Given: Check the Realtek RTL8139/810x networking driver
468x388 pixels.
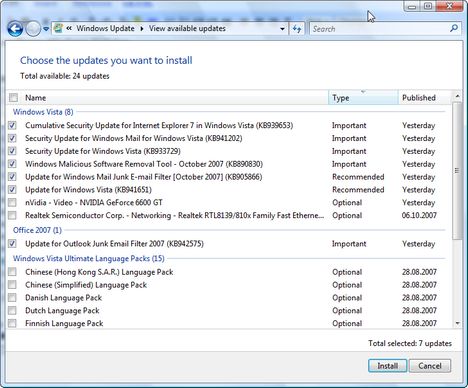Looking at the screenshot, I should point(12,215).
